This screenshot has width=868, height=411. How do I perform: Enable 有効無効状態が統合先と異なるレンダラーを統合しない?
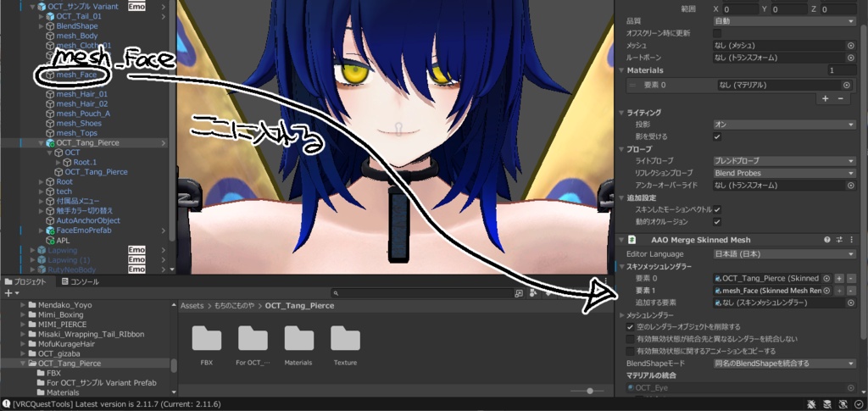(x=630, y=339)
